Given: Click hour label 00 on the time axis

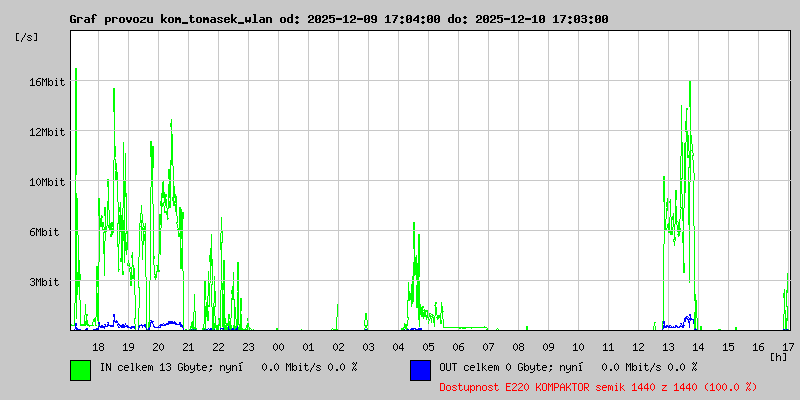Looking at the screenshot, I should pos(278,347).
